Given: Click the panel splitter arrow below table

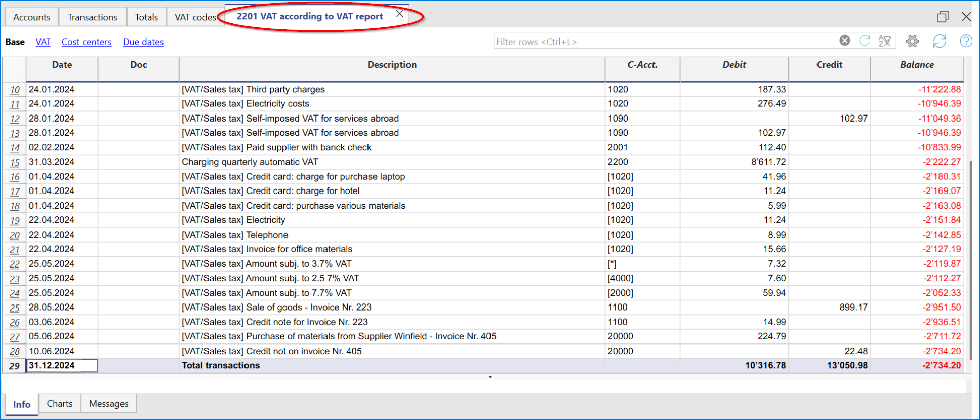Looking at the screenshot, I should click(489, 377).
